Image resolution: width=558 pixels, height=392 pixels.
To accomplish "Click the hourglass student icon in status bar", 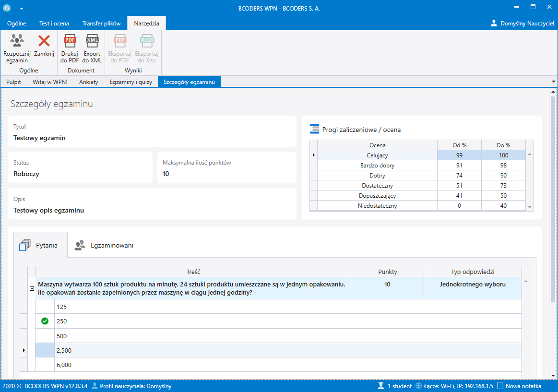I will [381, 386].
